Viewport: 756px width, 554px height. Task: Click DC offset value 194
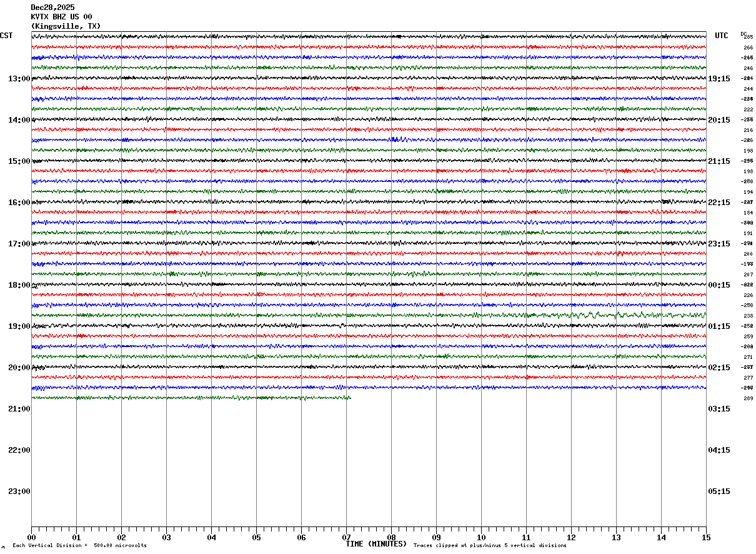coord(748,192)
